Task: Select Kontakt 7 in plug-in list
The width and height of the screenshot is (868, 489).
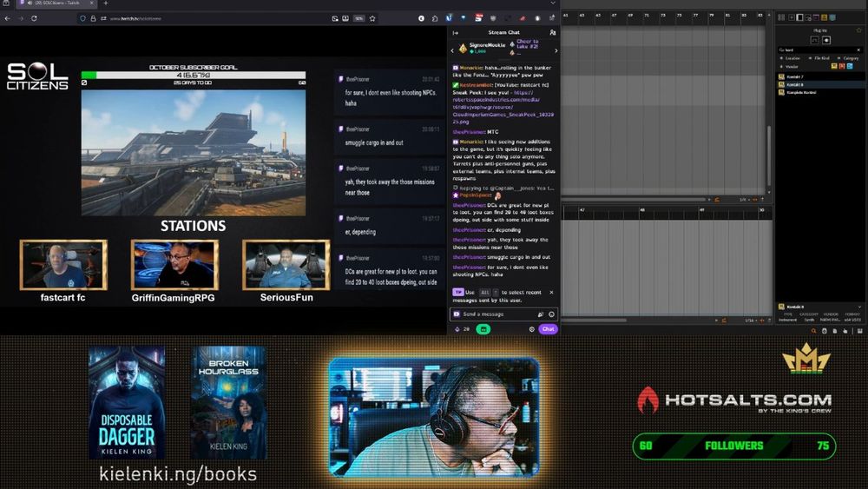Action: [x=821, y=77]
